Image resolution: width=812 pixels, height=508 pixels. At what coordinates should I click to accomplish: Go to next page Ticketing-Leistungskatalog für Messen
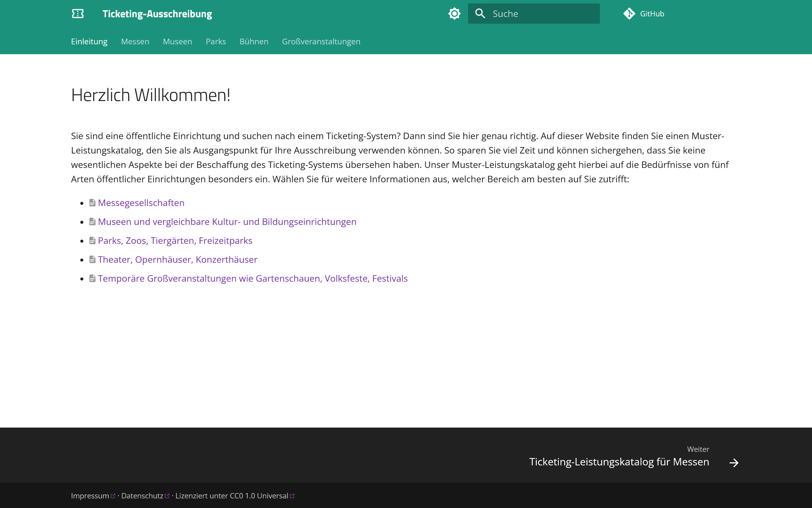pyautogui.click(x=619, y=462)
